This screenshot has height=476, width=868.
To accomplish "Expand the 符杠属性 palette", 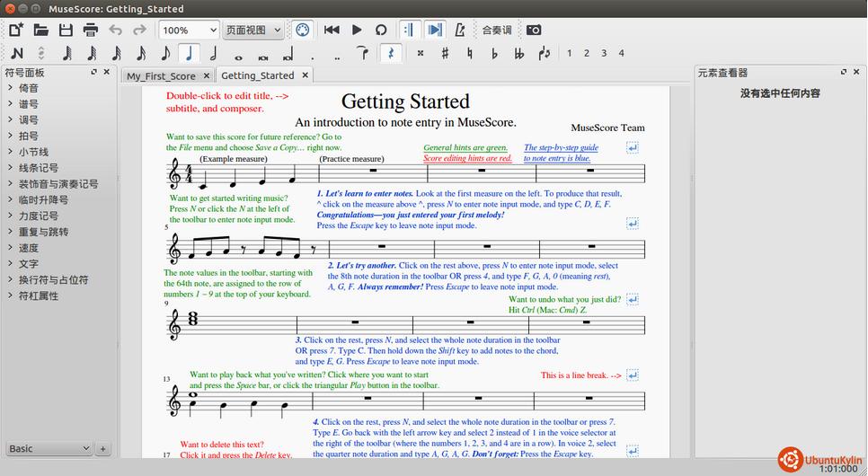I will point(10,295).
